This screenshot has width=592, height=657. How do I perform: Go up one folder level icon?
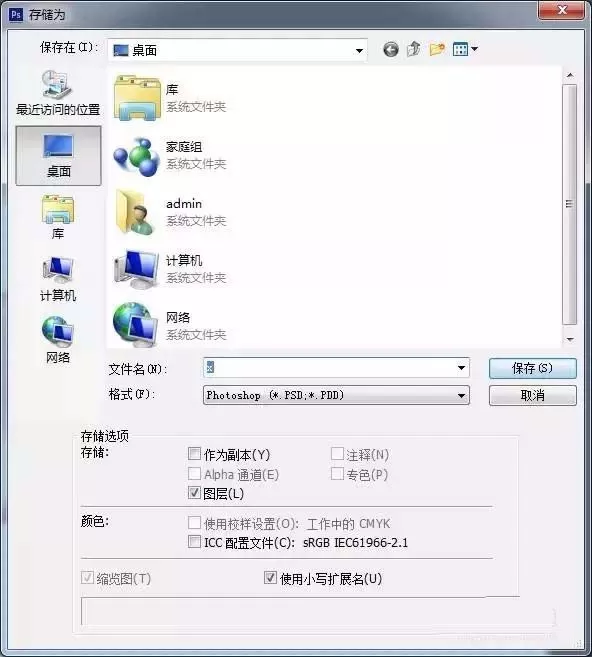[x=414, y=49]
